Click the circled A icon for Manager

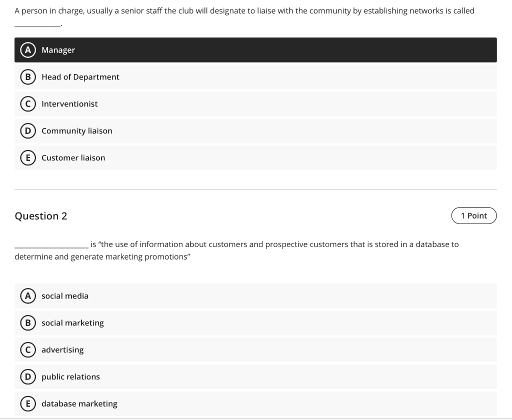click(27, 50)
